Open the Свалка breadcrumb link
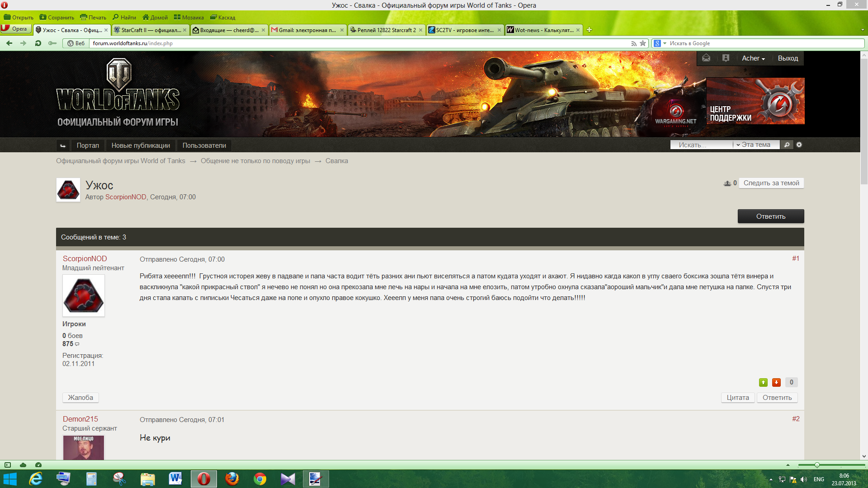 point(337,161)
